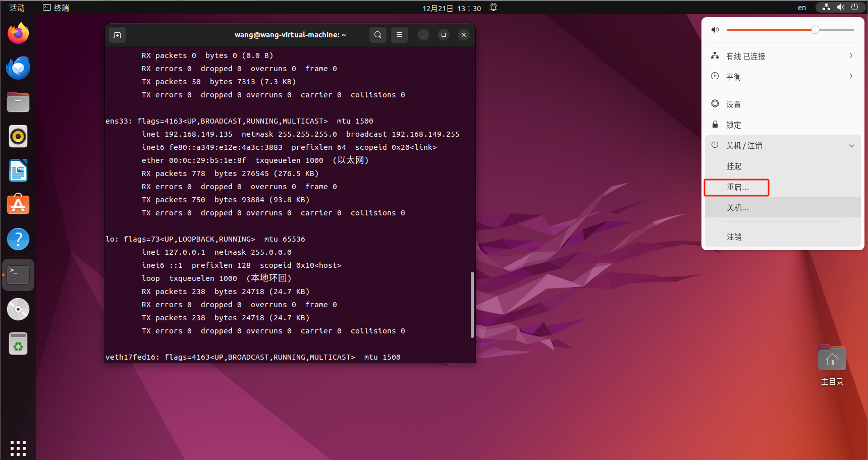The height and width of the screenshot is (460, 868).
Task: Open LibreOffice Writer from the dock
Action: [x=18, y=170]
